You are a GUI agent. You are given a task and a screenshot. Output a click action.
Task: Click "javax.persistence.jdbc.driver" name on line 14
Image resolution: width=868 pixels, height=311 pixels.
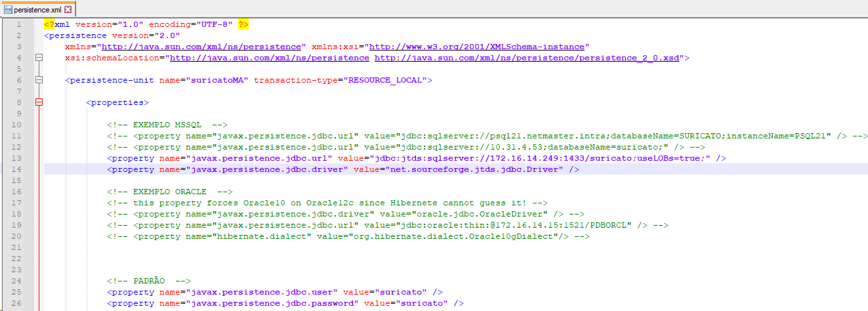click(267, 169)
